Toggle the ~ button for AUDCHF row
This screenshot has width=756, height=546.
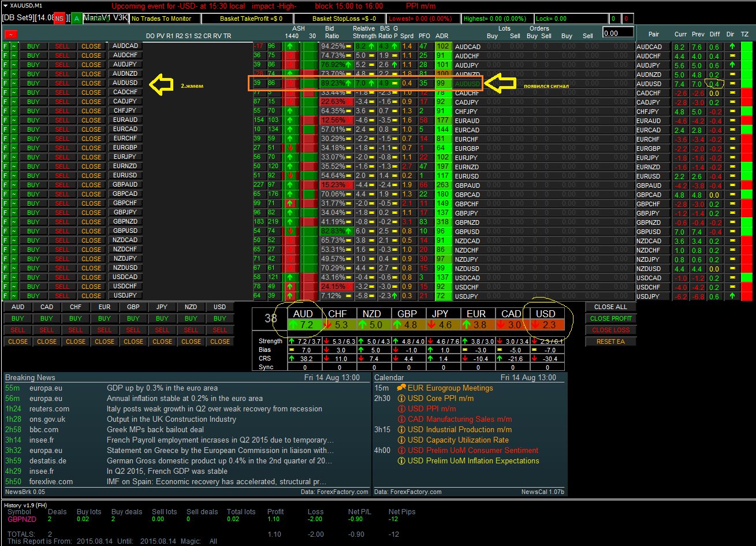(14, 55)
